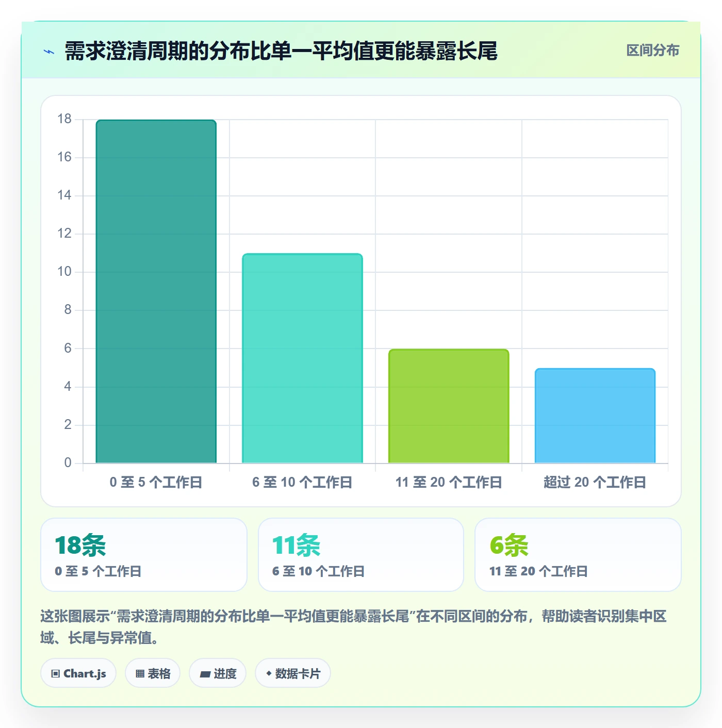The image size is (722, 728).
Task: Open the 11条 data card
Action: [361, 555]
